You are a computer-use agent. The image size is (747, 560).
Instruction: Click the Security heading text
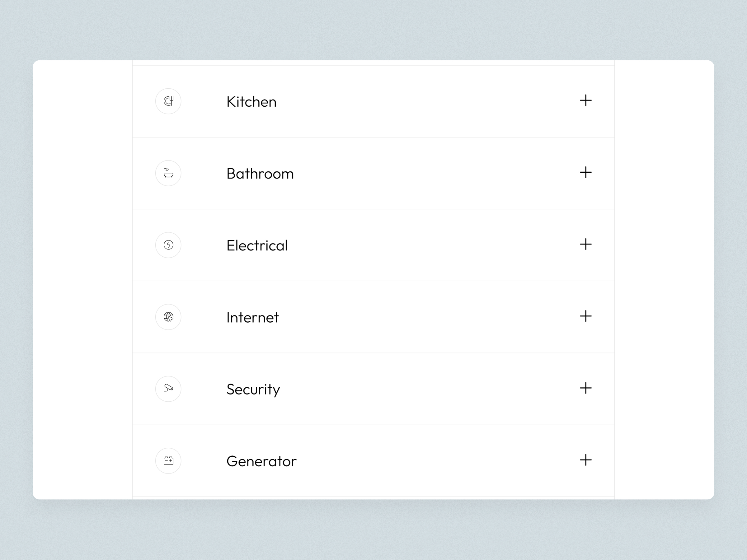pyautogui.click(x=253, y=390)
